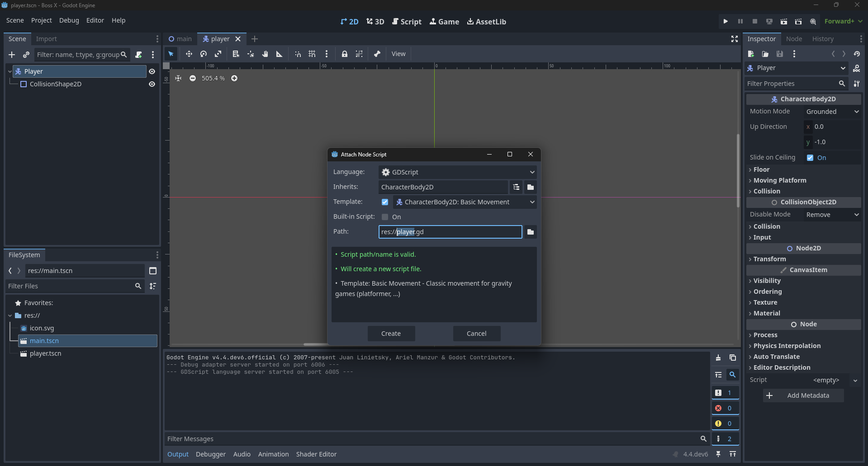Open Disable Mode Remove dropdown
The width and height of the screenshot is (868, 466).
tap(832, 215)
